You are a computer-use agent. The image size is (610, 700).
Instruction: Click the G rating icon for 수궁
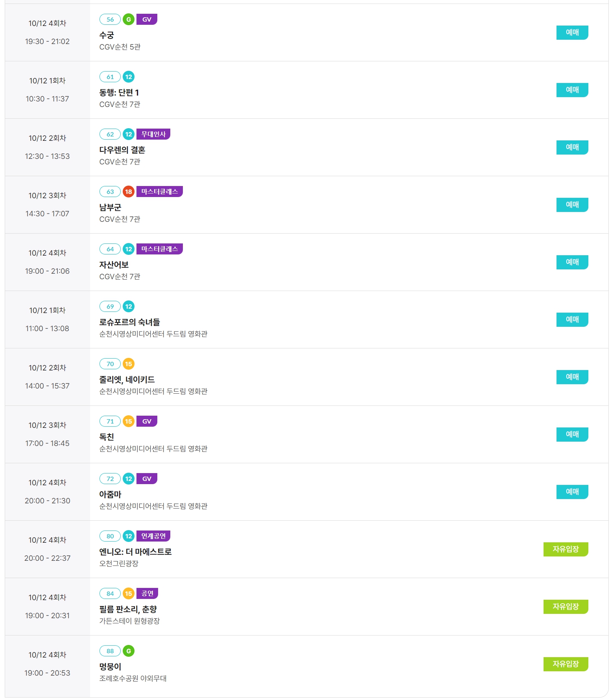tap(129, 19)
